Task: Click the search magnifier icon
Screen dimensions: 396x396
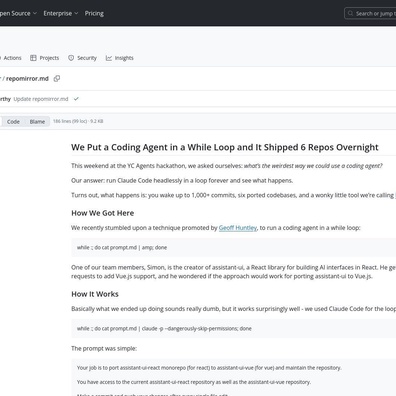Action: [350, 13]
